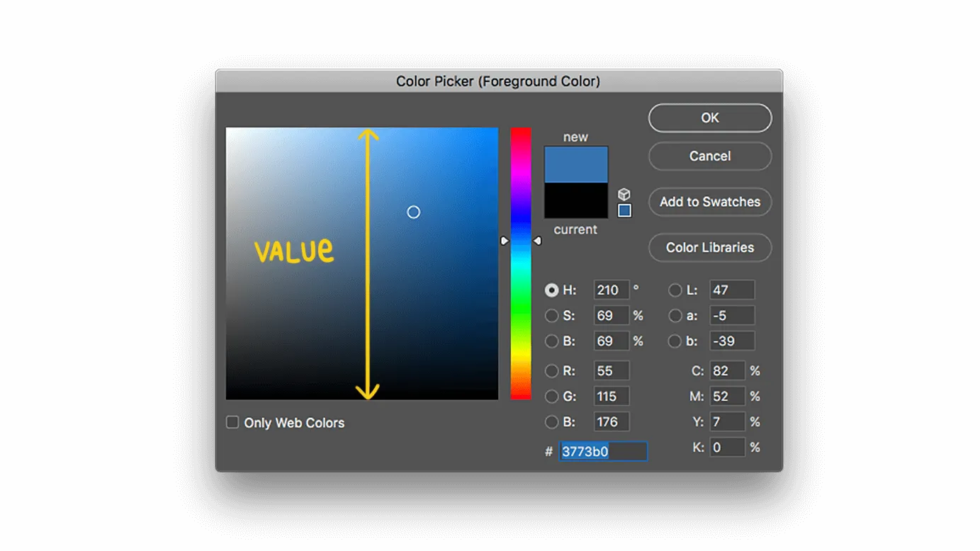Cancel the Color Picker dialog
Viewport: 980px width, 551px height.
[x=709, y=156]
